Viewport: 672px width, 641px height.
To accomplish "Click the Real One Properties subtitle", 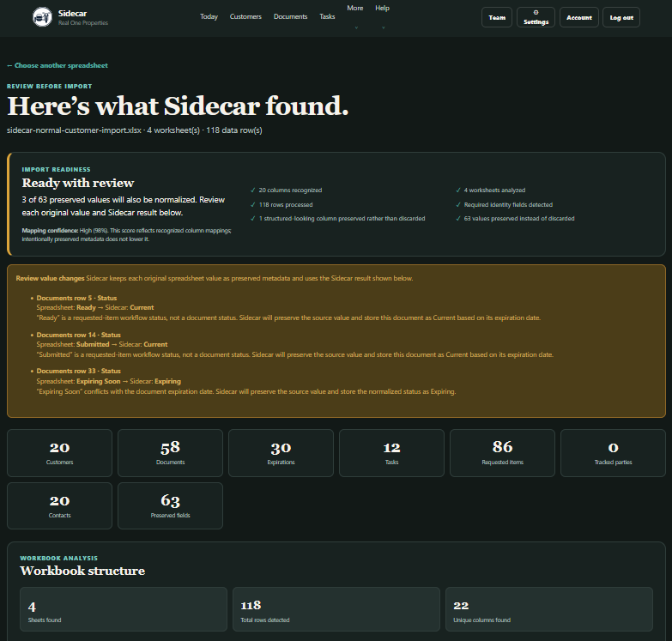I will 83,23.
